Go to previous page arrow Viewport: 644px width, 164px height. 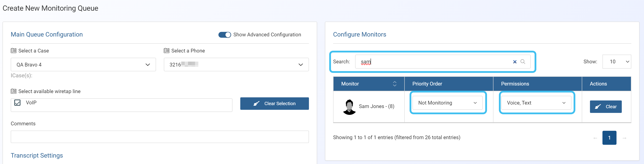(595, 138)
